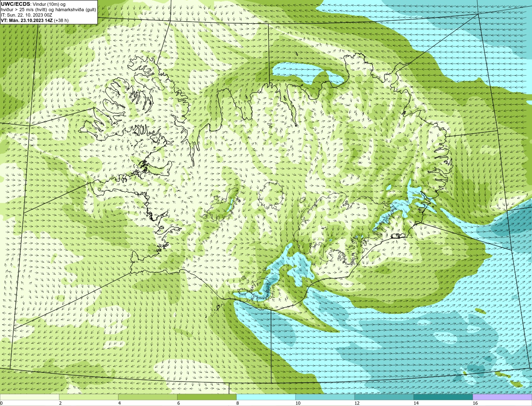This screenshot has width=532, height=406.
Task: Click the '8' scale label
Action: point(237,403)
